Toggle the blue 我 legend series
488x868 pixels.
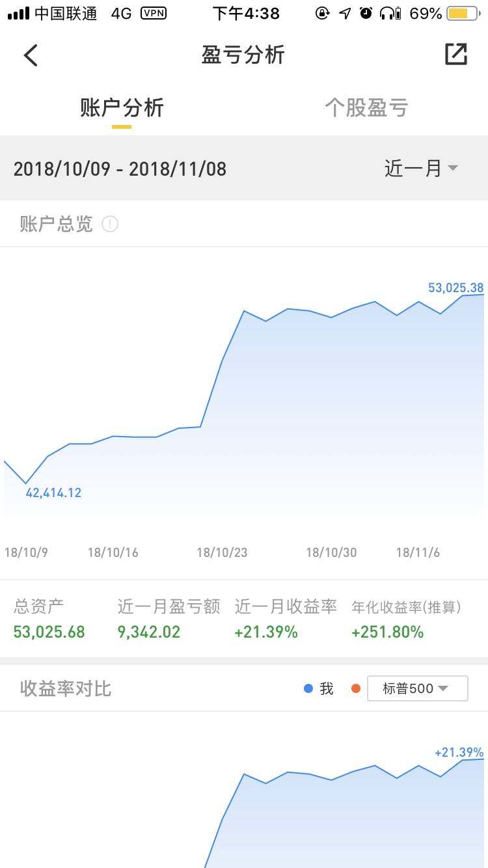pos(319,688)
